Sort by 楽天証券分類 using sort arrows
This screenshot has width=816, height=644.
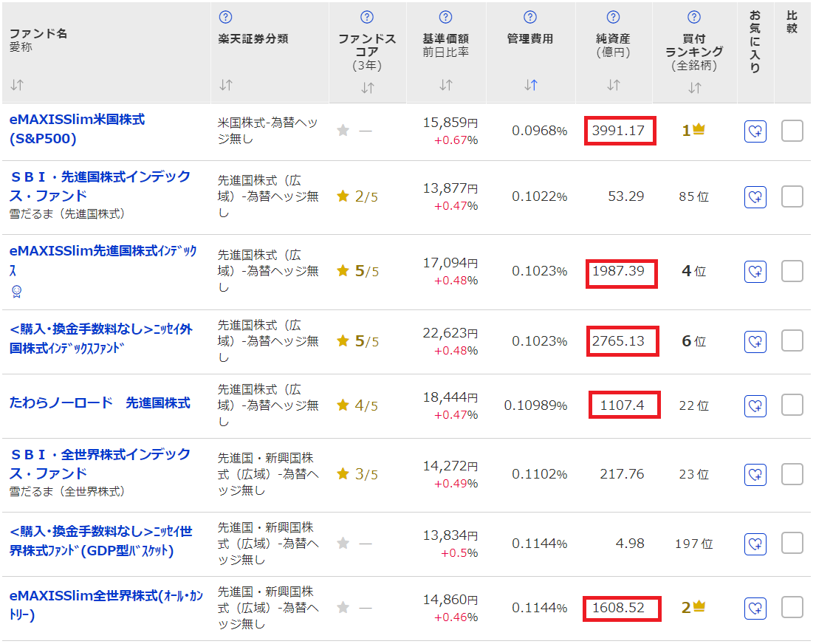225,85
